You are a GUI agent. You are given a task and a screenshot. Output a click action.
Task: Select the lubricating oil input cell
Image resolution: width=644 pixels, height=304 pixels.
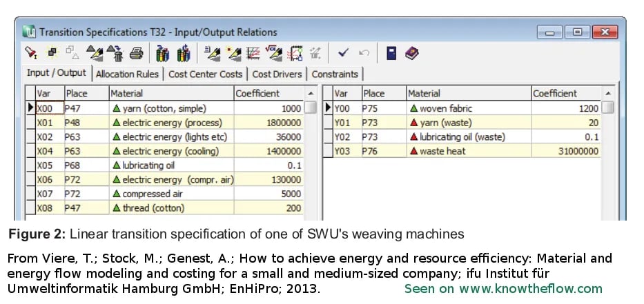[x=172, y=165]
